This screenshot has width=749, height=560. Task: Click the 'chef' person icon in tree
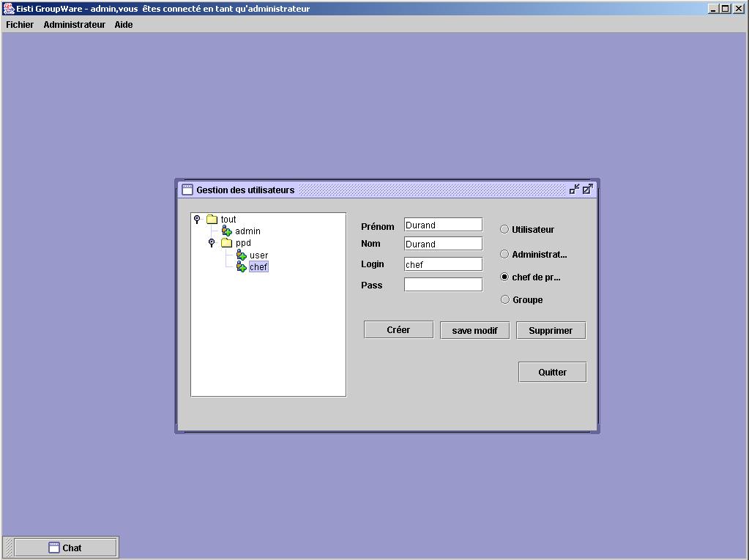[x=242, y=267]
